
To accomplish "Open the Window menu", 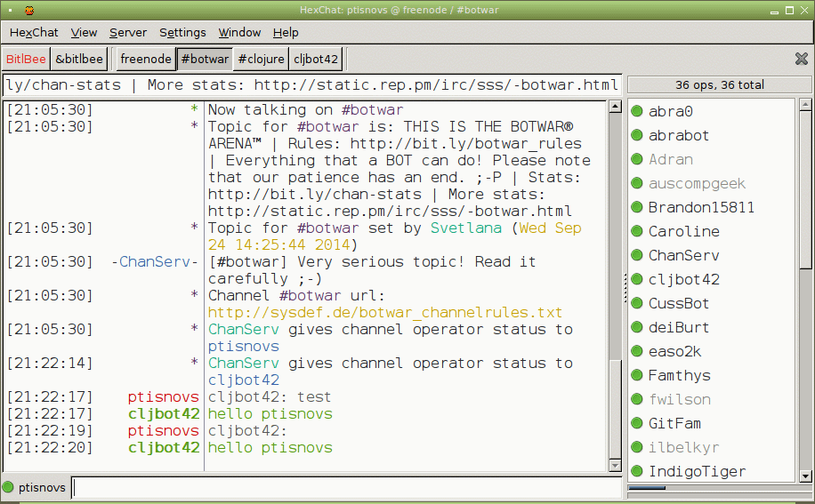I will 239,32.
